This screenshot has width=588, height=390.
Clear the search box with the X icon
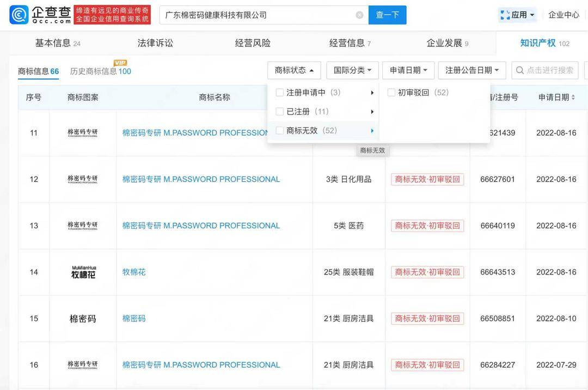click(x=359, y=15)
